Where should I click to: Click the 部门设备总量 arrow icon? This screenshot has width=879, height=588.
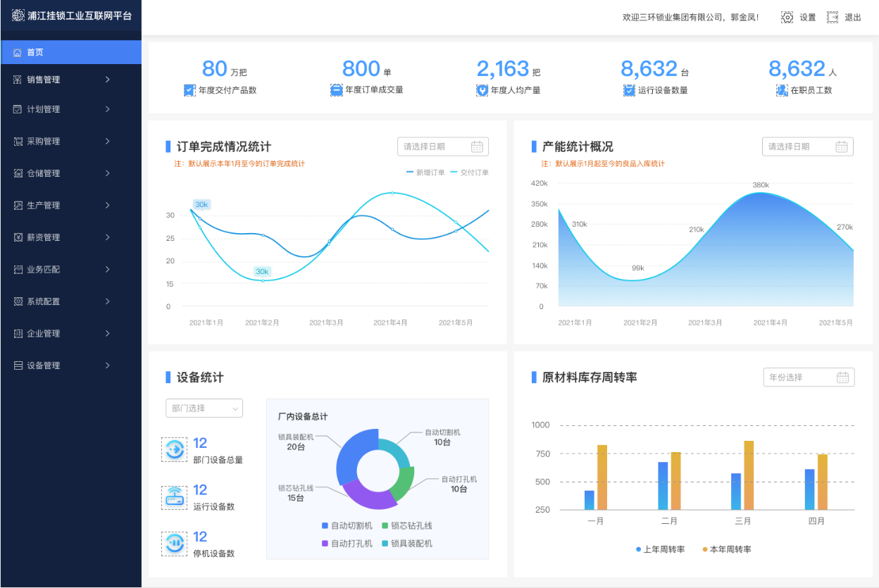point(174,449)
